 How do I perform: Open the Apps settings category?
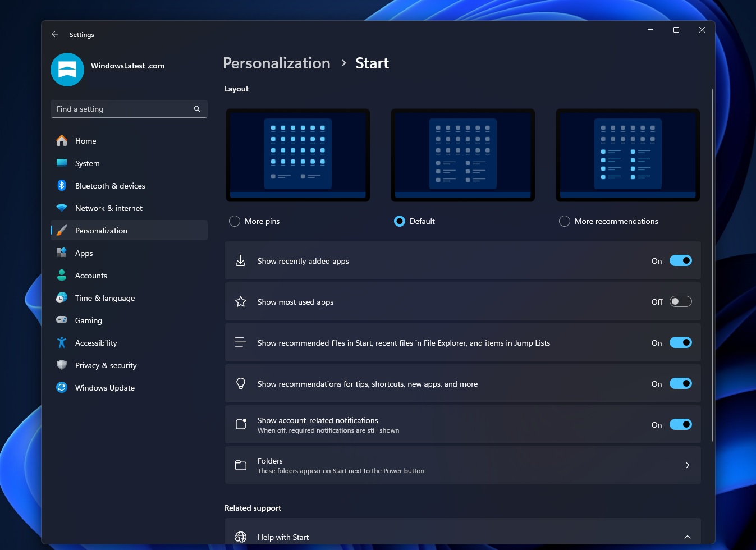click(x=129, y=253)
